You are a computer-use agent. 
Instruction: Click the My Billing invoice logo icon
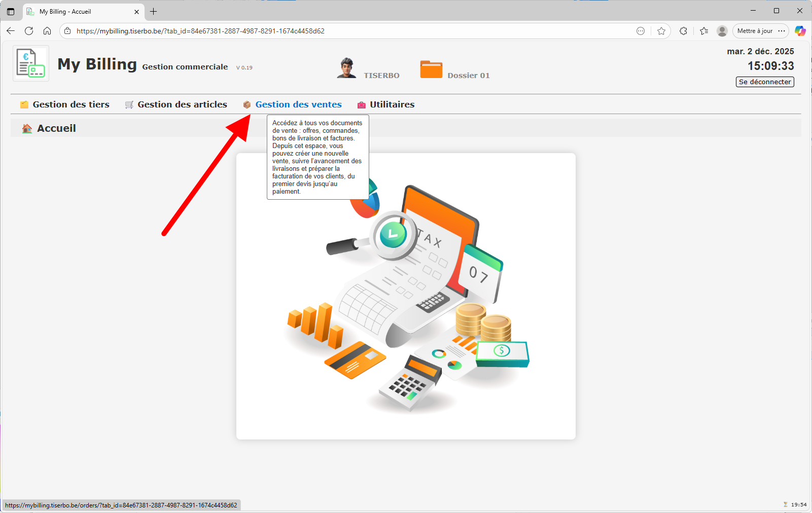pyautogui.click(x=30, y=63)
